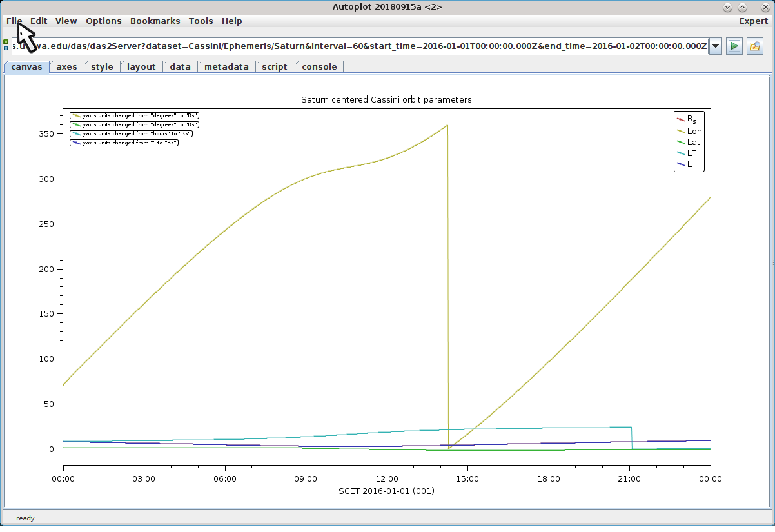Open the Bookmarks menu

(155, 21)
